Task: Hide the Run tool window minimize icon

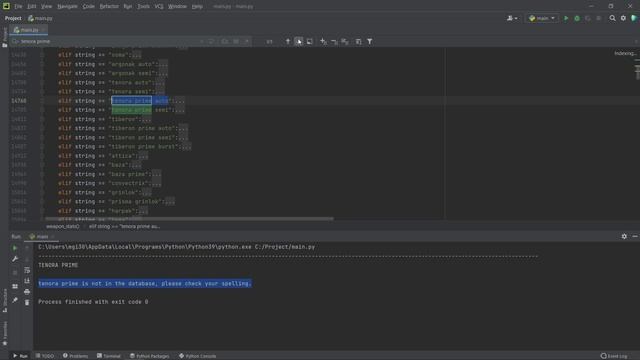Action: (x=635, y=236)
